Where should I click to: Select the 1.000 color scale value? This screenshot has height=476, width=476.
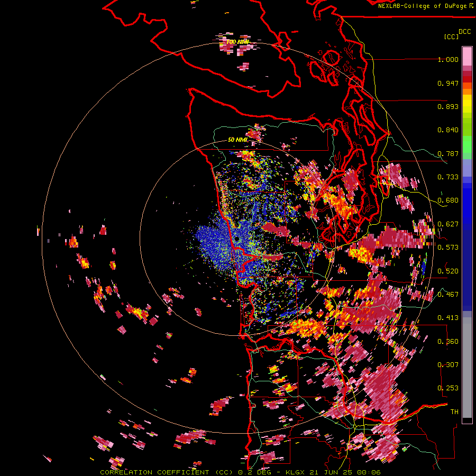[448, 59]
